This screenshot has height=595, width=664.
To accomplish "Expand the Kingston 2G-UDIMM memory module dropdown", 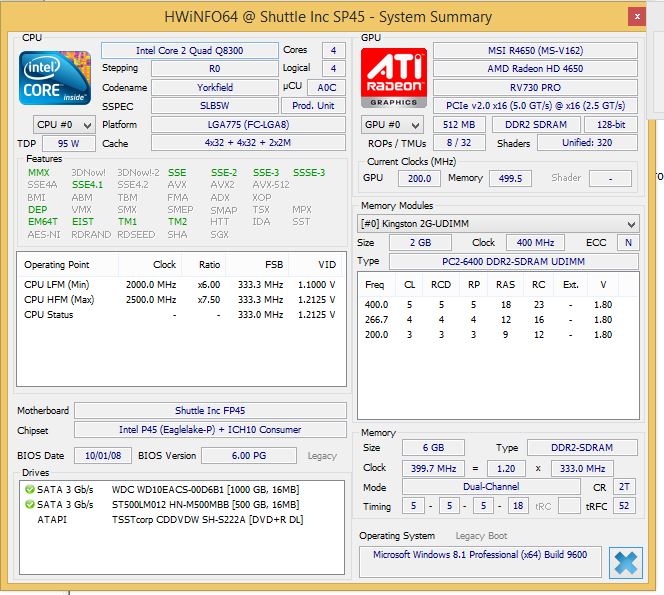I will [x=498, y=224].
